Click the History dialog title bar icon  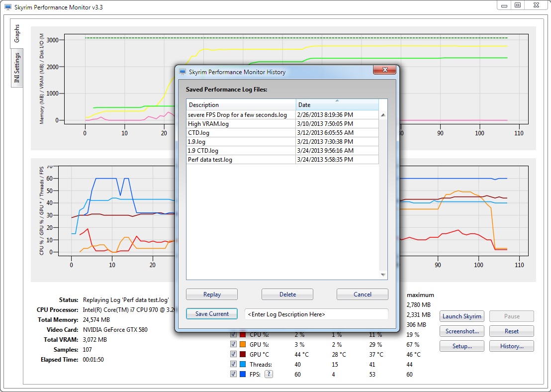coord(182,72)
